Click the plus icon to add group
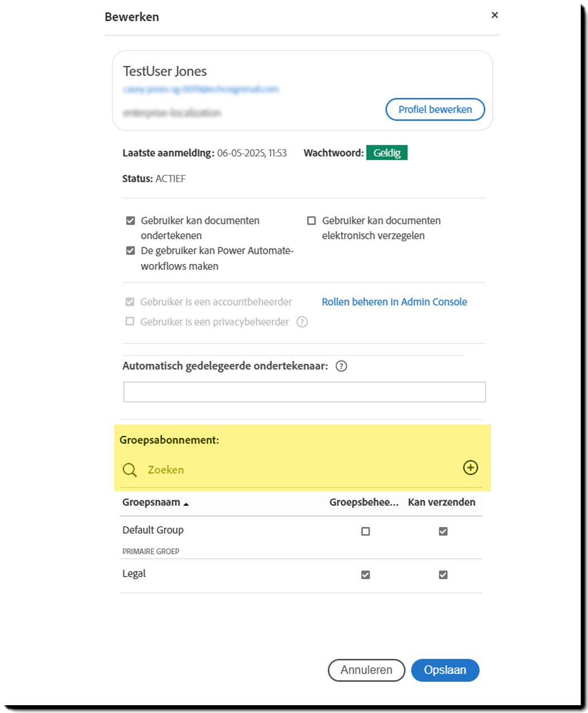 point(471,468)
